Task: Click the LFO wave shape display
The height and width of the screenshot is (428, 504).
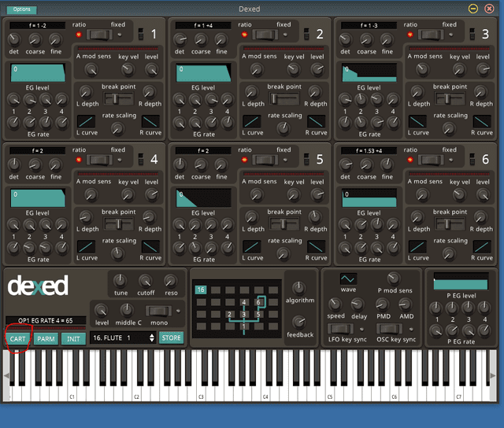Action: click(x=348, y=279)
